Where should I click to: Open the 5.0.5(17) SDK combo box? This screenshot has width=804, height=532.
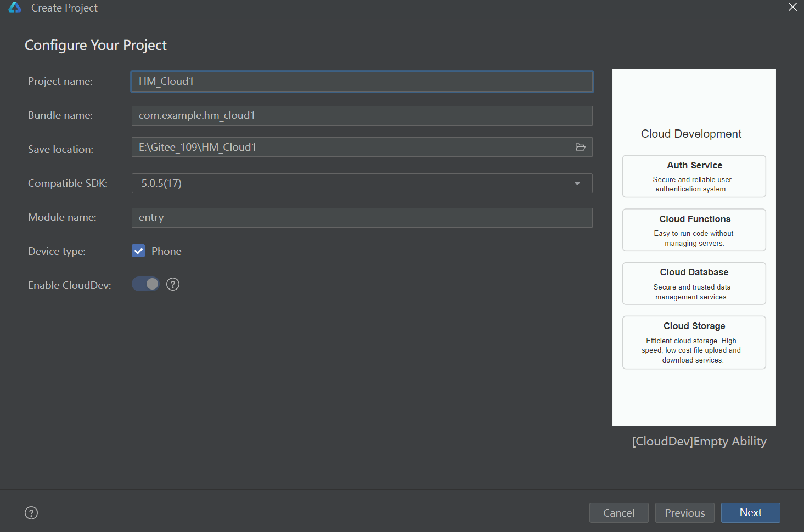[362, 183]
